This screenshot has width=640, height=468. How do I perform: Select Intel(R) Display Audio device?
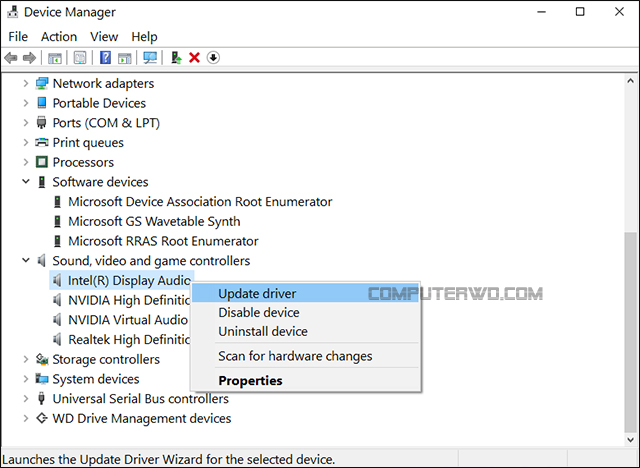tap(129, 281)
